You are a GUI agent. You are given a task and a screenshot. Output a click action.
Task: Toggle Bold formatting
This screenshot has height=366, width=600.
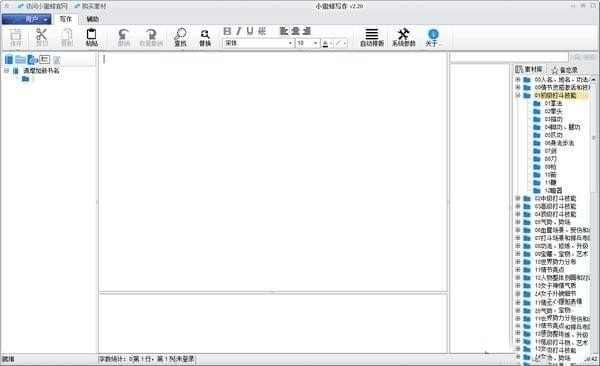[227, 31]
